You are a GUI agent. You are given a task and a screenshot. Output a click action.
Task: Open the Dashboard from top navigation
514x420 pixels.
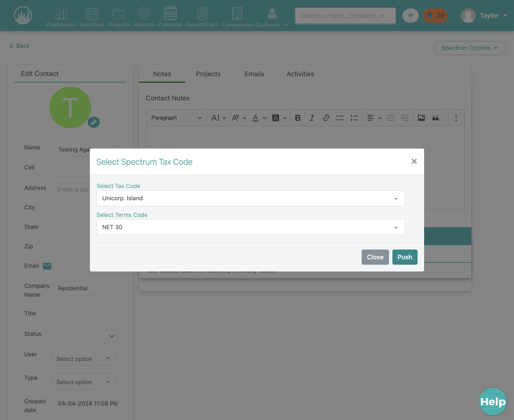(61, 18)
